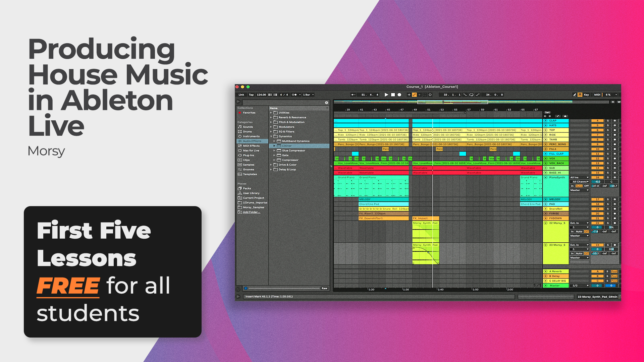
Task: Click the Set locator button
Action: pyautogui.click(x=547, y=112)
